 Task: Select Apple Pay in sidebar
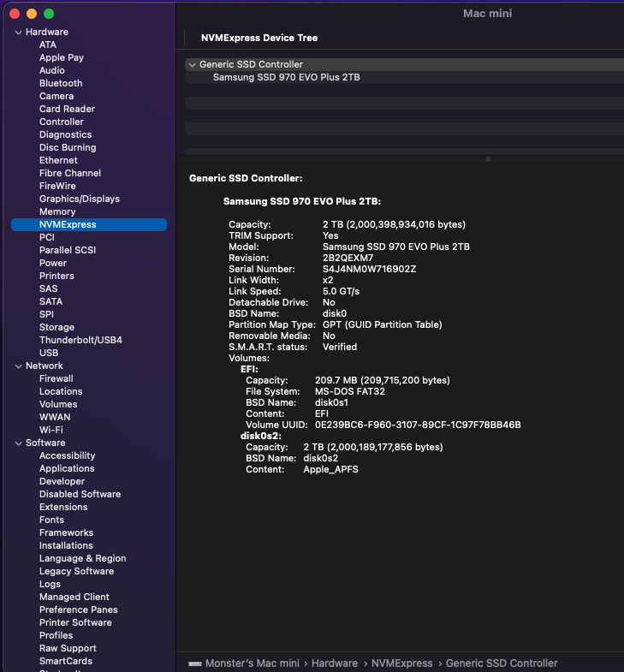(x=62, y=57)
